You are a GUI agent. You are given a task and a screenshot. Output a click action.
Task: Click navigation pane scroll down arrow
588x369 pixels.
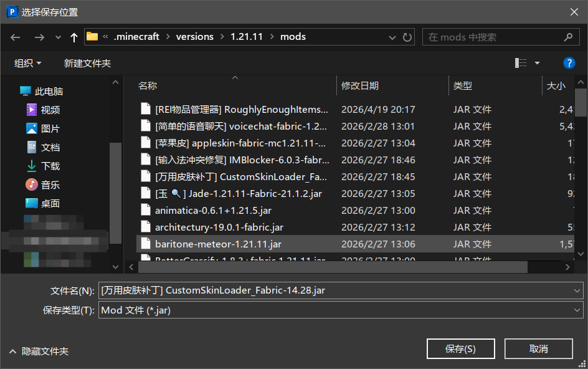pos(115,267)
